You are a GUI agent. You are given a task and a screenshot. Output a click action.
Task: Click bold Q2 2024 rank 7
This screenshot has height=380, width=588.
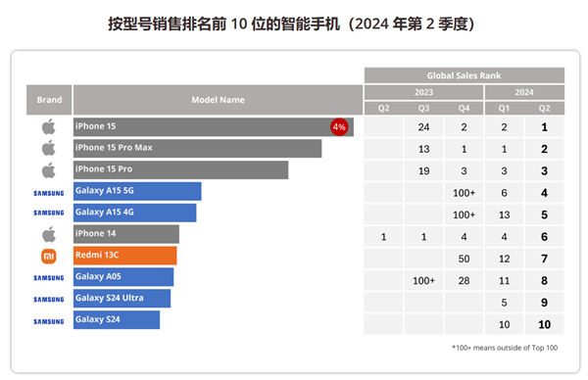tap(545, 259)
